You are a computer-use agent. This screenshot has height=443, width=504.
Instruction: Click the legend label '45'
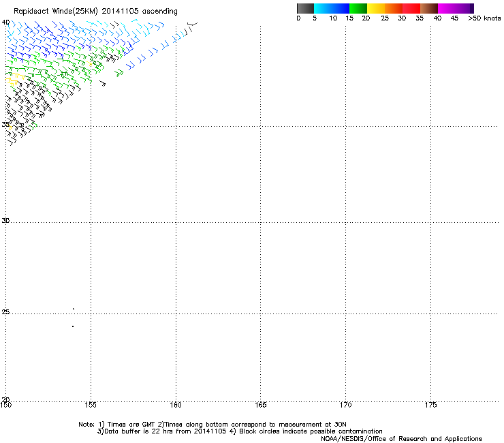(x=454, y=18)
